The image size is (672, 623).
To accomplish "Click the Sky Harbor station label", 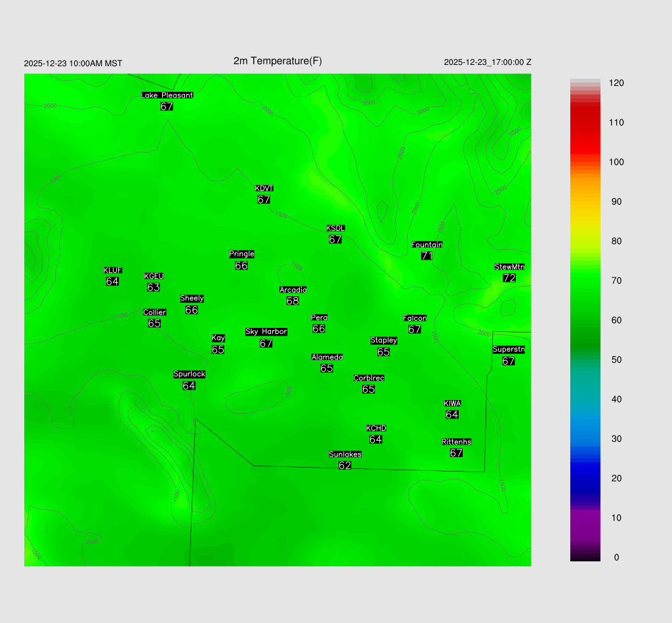I will pos(266,332).
